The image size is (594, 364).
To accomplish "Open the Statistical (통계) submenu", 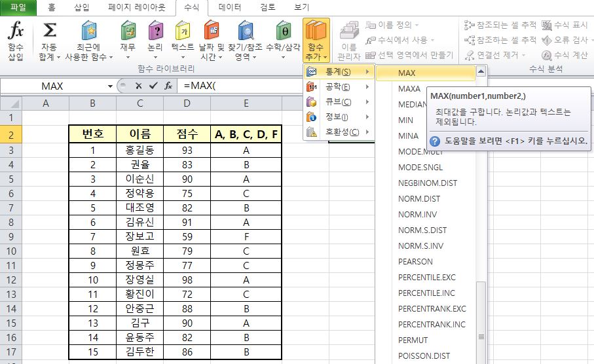I will click(x=339, y=71).
